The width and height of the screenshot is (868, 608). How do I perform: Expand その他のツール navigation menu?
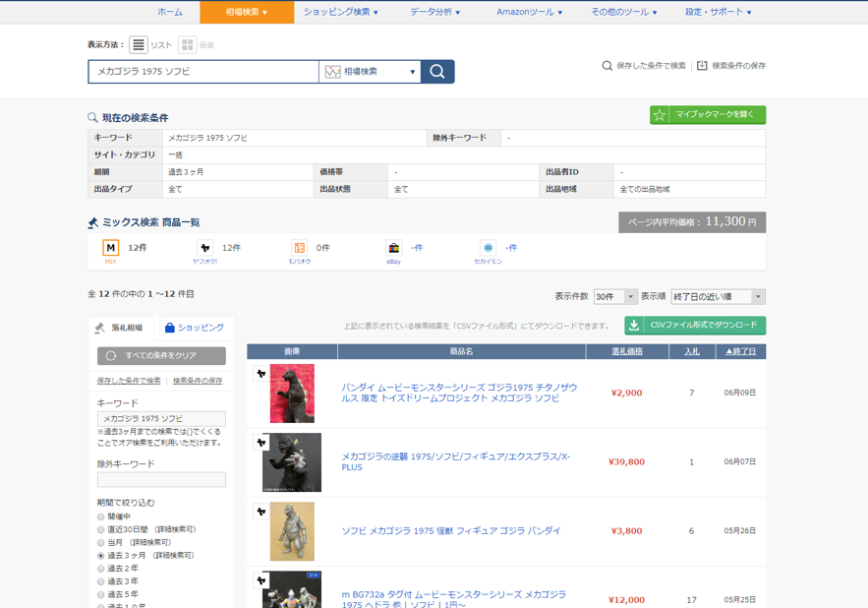pyautogui.click(x=624, y=12)
